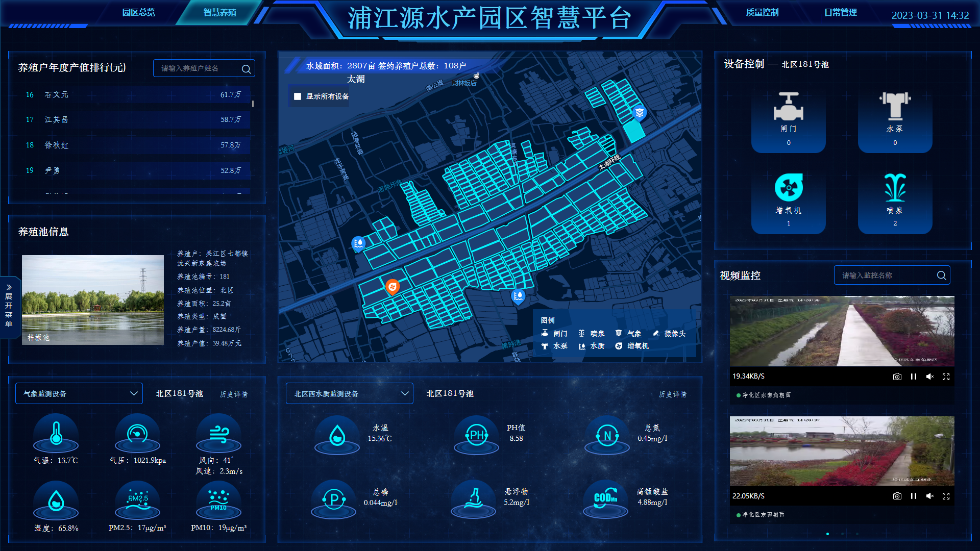Click the southern water quality marker on map
The image size is (980, 551).
(x=518, y=296)
